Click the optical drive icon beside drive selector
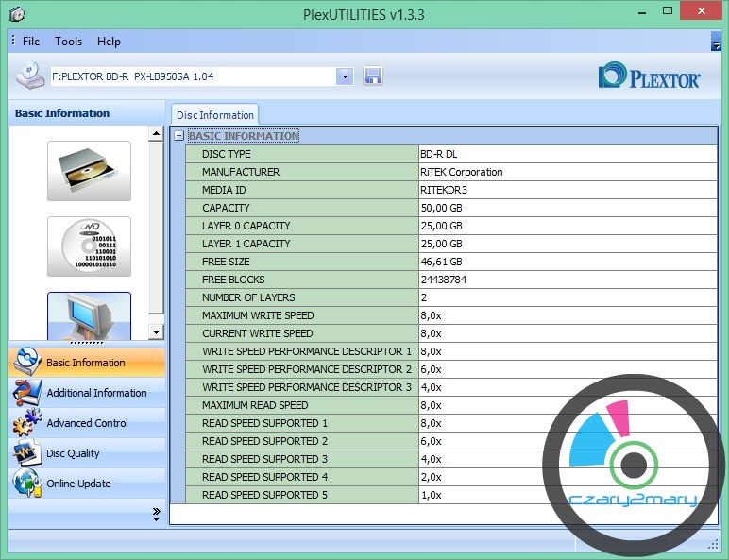 tap(29, 76)
